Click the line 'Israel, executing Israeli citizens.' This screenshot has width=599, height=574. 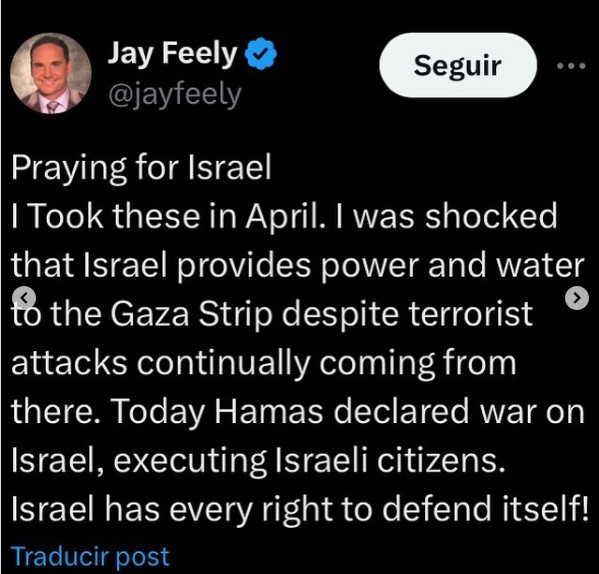coord(258,461)
